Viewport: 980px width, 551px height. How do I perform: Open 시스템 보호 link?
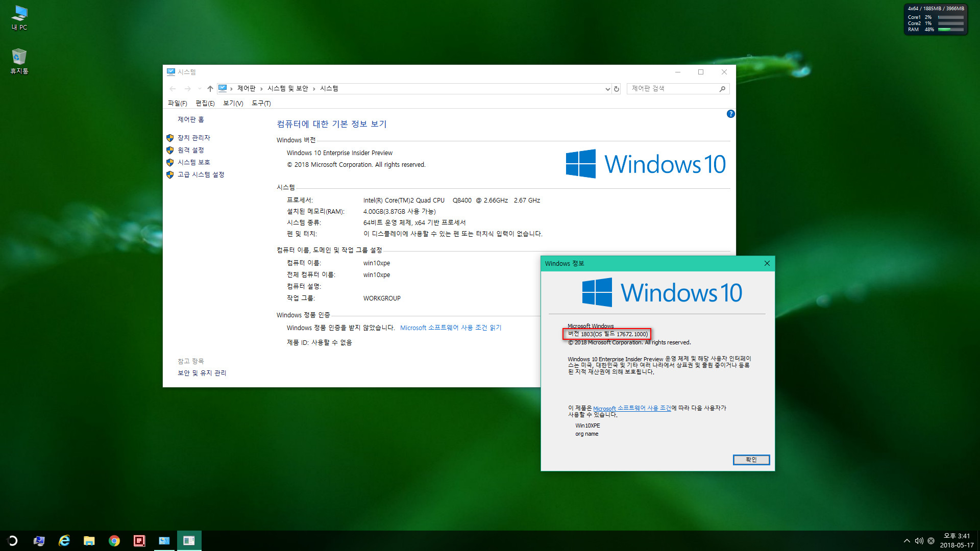click(194, 162)
